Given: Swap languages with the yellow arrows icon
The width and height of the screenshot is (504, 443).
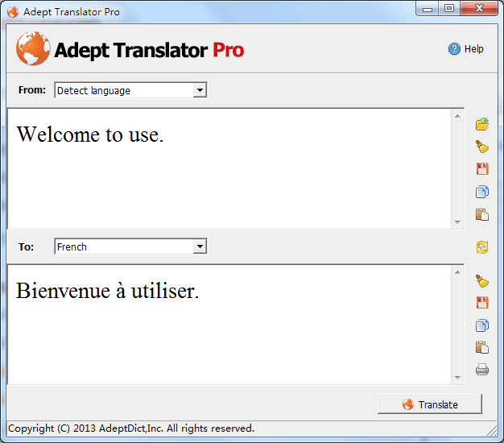Looking at the screenshot, I should (482, 247).
